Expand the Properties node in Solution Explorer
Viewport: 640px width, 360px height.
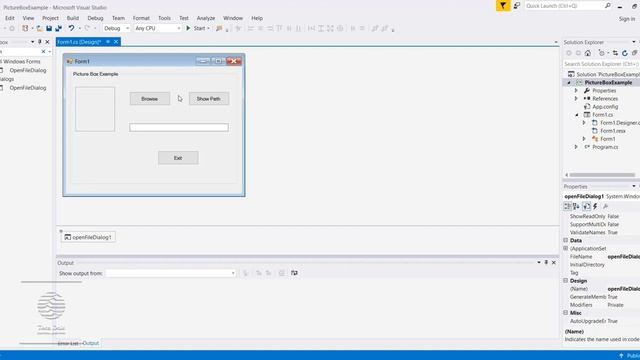[576, 91]
